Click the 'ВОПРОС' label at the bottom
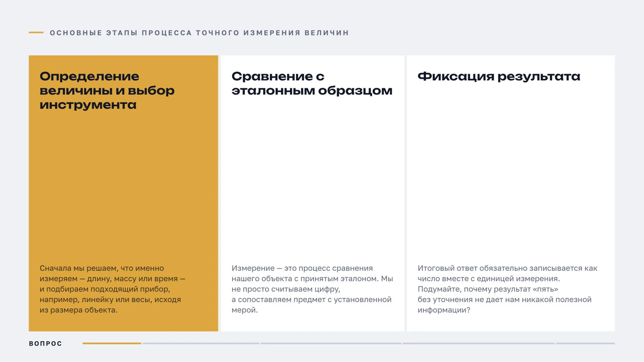 pyautogui.click(x=46, y=344)
